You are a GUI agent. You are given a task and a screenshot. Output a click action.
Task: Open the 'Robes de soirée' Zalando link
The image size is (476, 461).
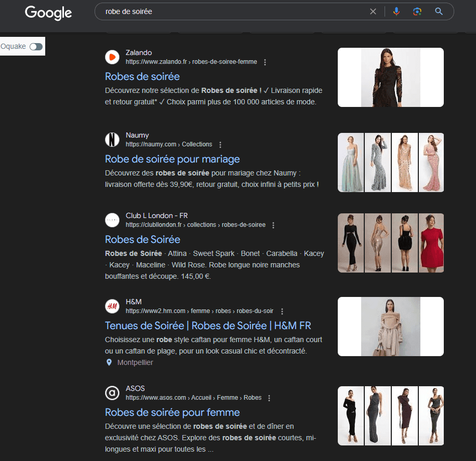click(x=142, y=76)
